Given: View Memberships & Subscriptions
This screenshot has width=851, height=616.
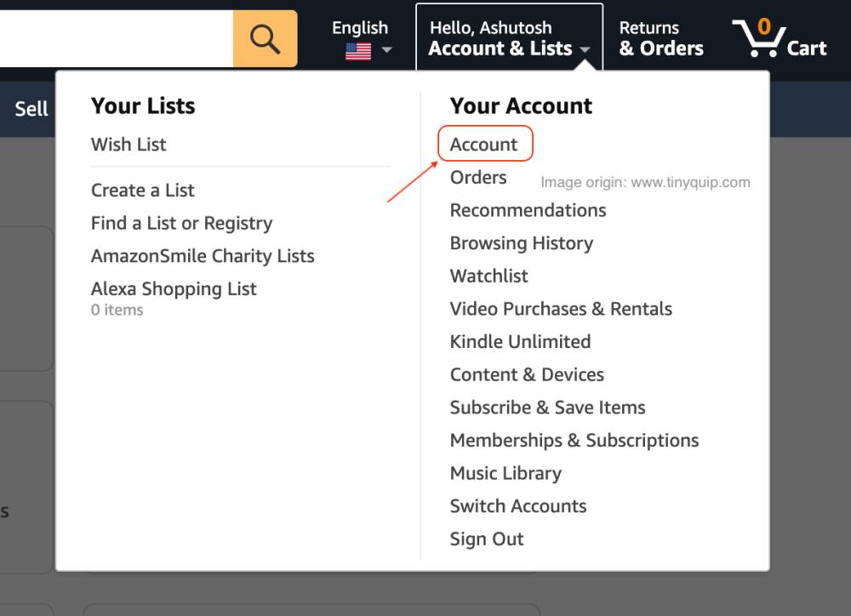Looking at the screenshot, I should pyautogui.click(x=574, y=440).
